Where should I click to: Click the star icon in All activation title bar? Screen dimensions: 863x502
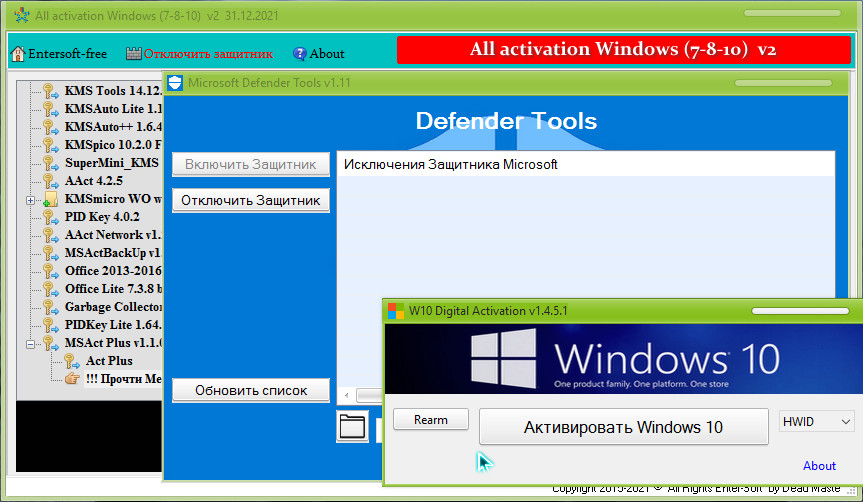coord(22,15)
